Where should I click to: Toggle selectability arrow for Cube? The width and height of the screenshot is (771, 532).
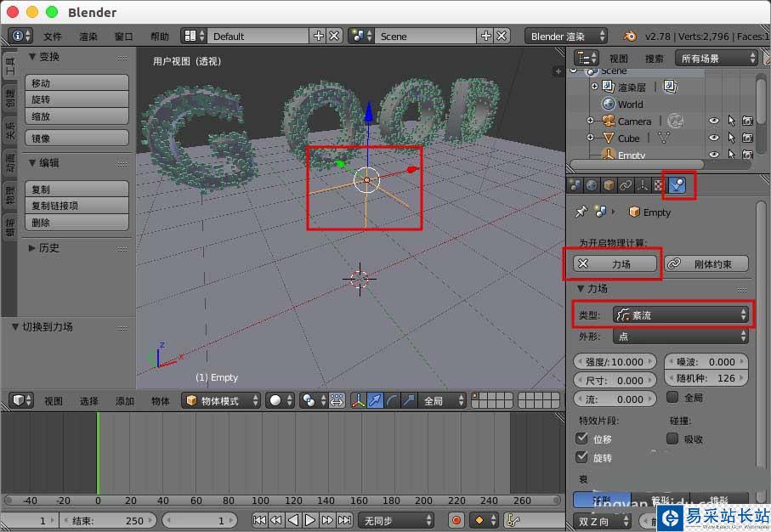click(x=731, y=139)
